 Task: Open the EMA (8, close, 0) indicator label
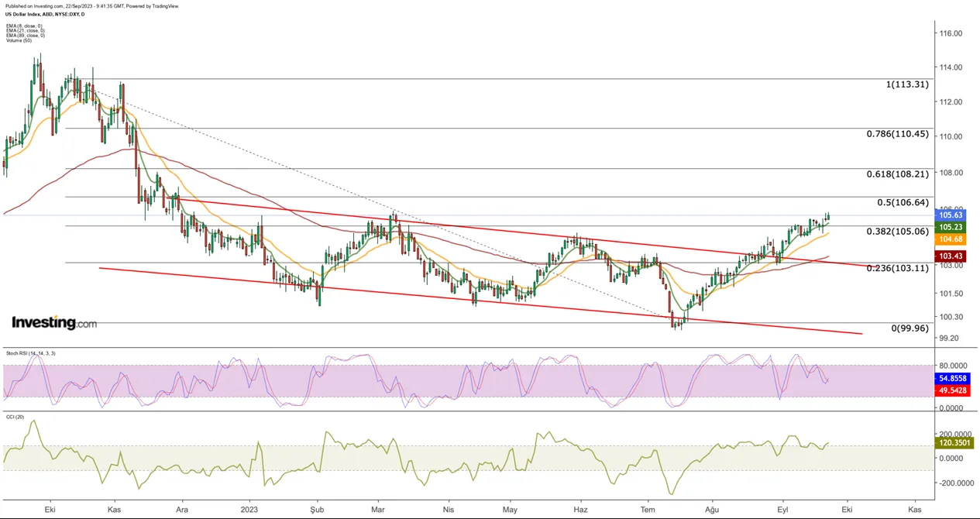tap(25, 25)
